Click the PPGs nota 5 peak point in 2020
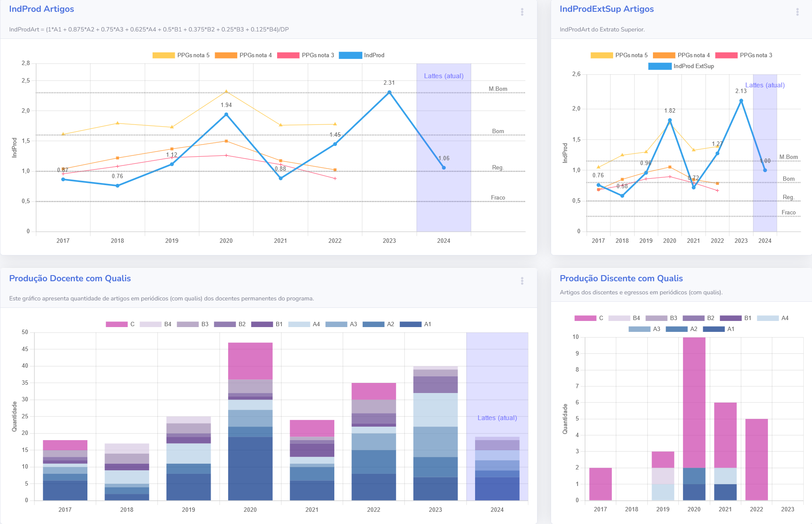Image resolution: width=812 pixels, height=524 pixels. pyautogui.click(x=226, y=92)
